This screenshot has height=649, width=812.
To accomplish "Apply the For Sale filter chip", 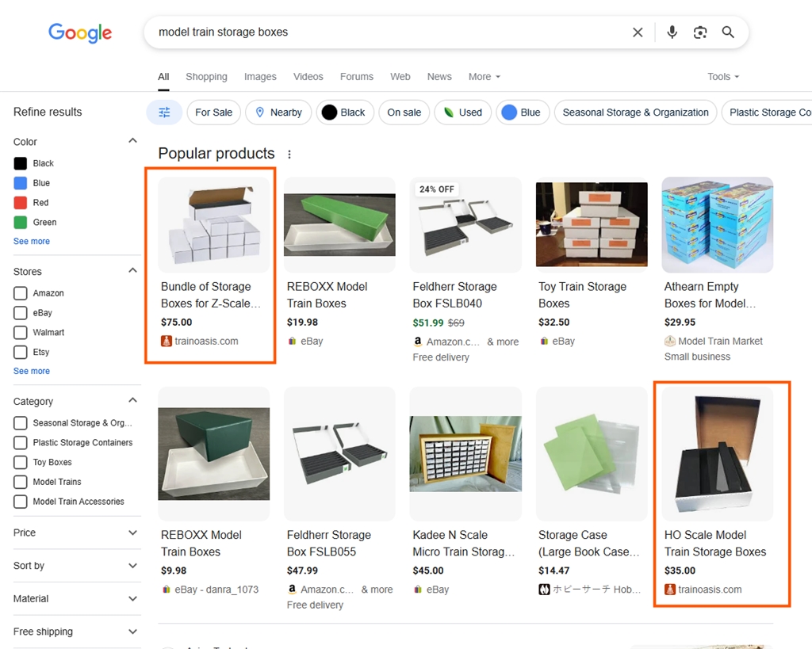I will (x=213, y=113).
